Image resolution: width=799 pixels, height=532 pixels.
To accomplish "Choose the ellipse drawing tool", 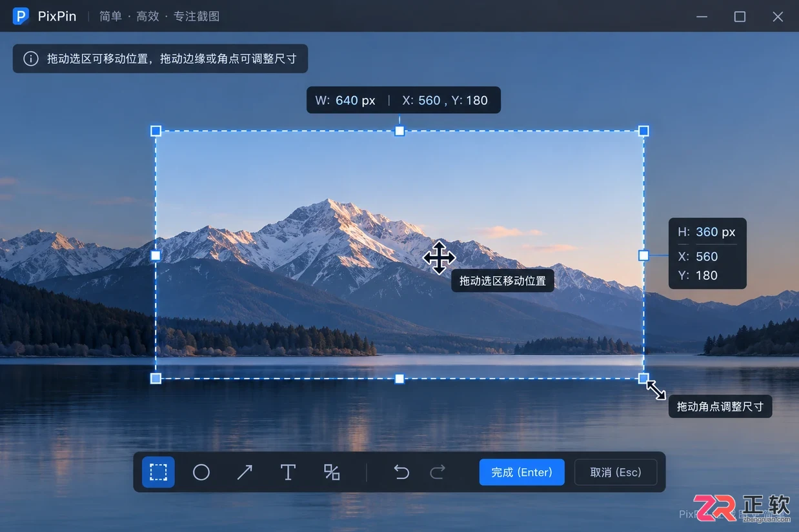I will (201, 473).
